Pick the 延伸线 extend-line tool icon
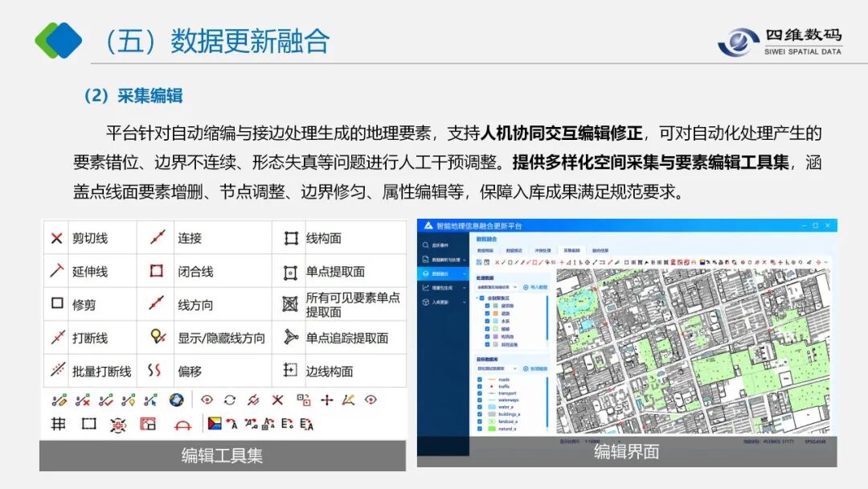868x489 pixels. point(56,271)
